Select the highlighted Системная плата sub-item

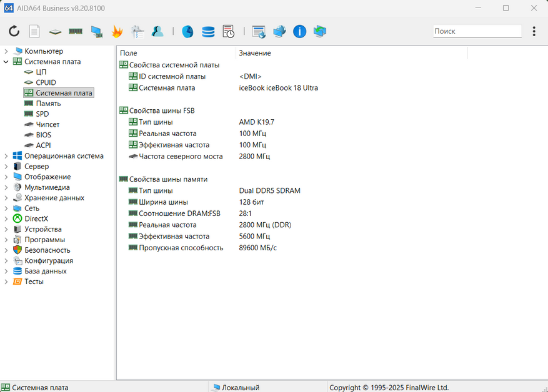click(59, 93)
